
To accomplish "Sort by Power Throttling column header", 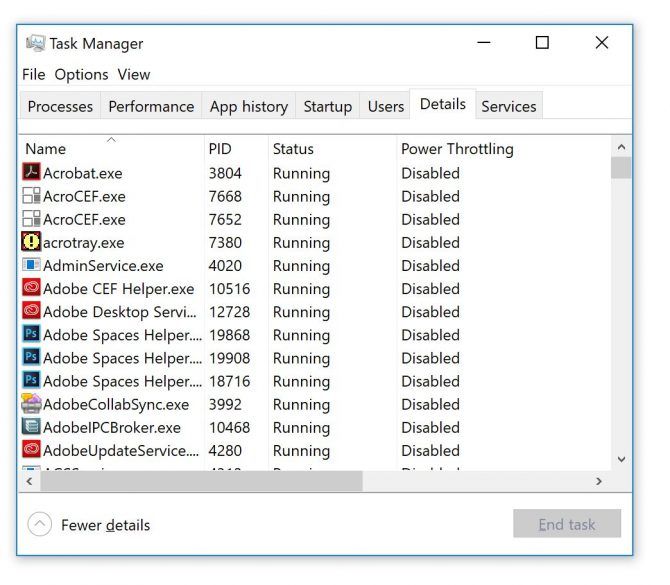I will coord(457,149).
